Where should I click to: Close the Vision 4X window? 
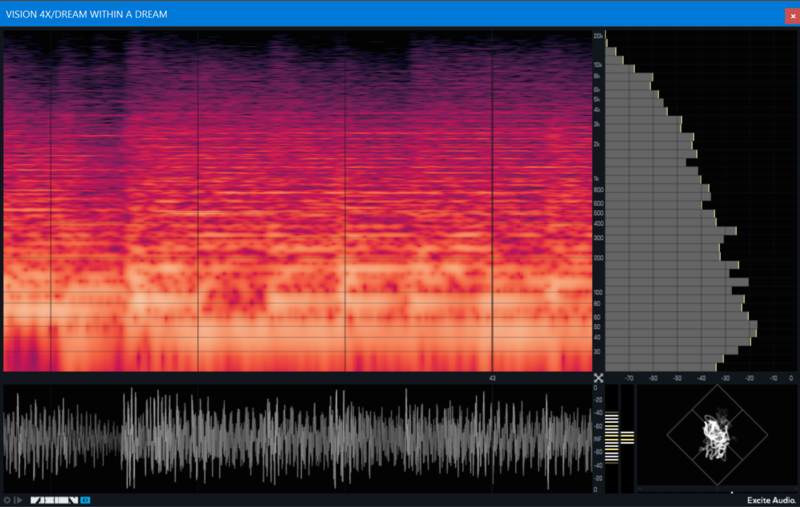(x=791, y=15)
